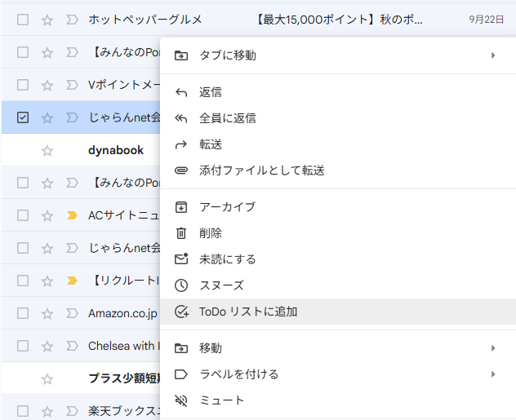The image size is (516, 420).
Task: Uncheck the selected じゃらんnet email checkbox
Action: (x=23, y=117)
